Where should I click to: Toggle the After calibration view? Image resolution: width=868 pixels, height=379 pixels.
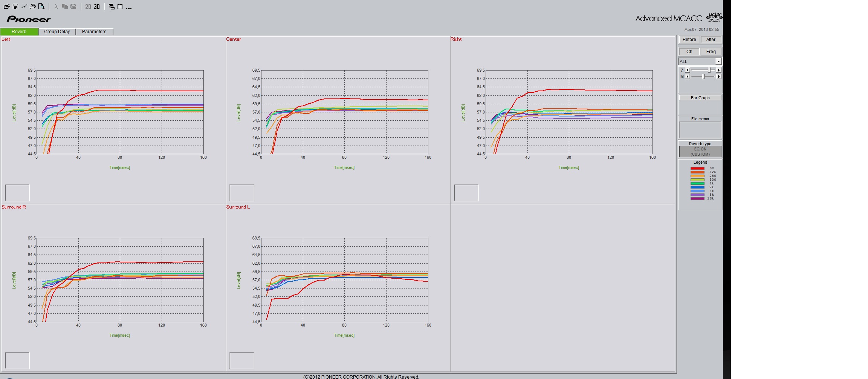(711, 40)
